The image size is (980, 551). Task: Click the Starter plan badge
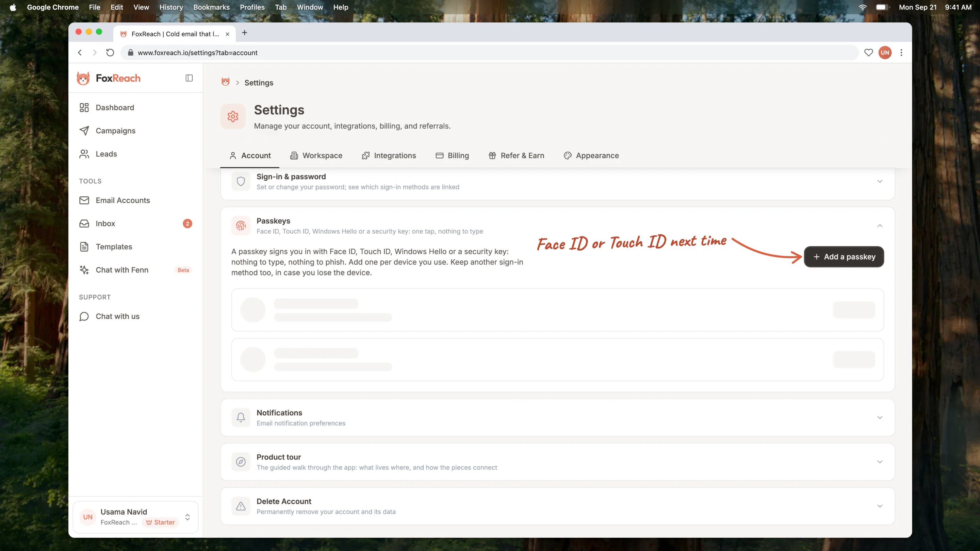(x=161, y=522)
